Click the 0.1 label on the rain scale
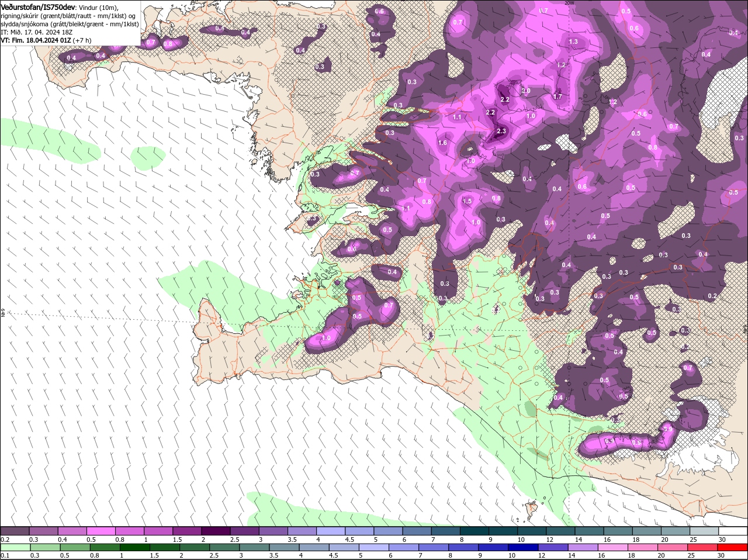 5,555
